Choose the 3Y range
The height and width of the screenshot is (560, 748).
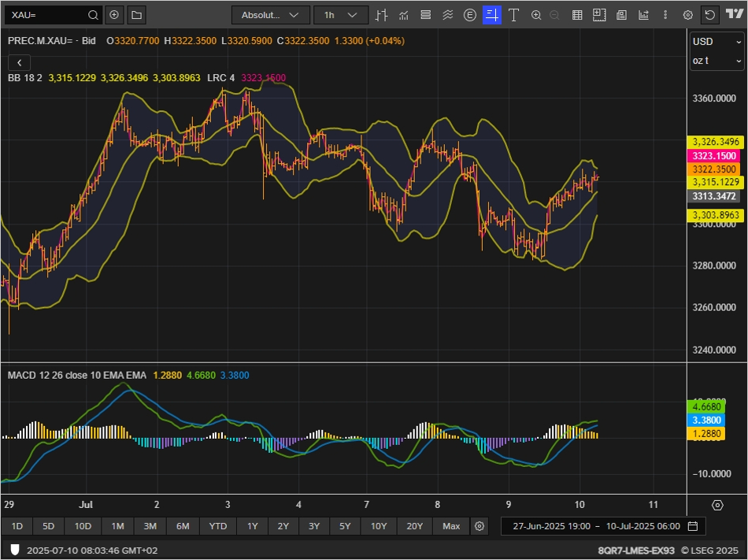314,526
